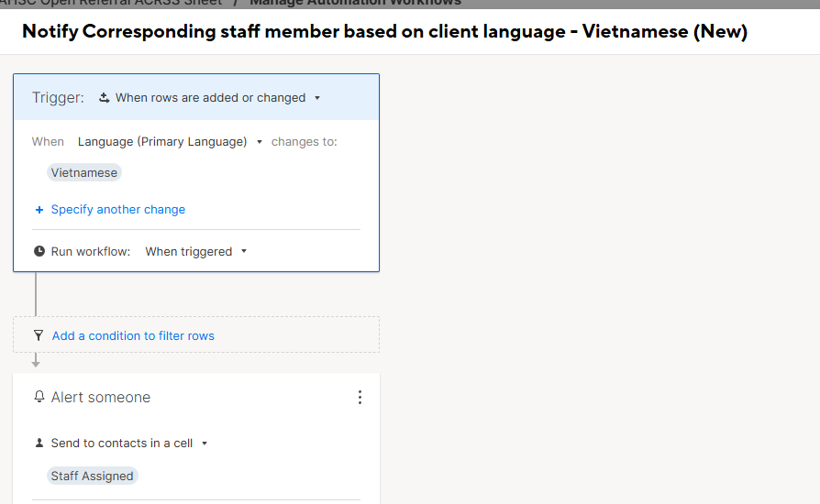Click the person icon beside Send to contacts
The width and height of the screenshot is (820, 504).
[39, 443]
